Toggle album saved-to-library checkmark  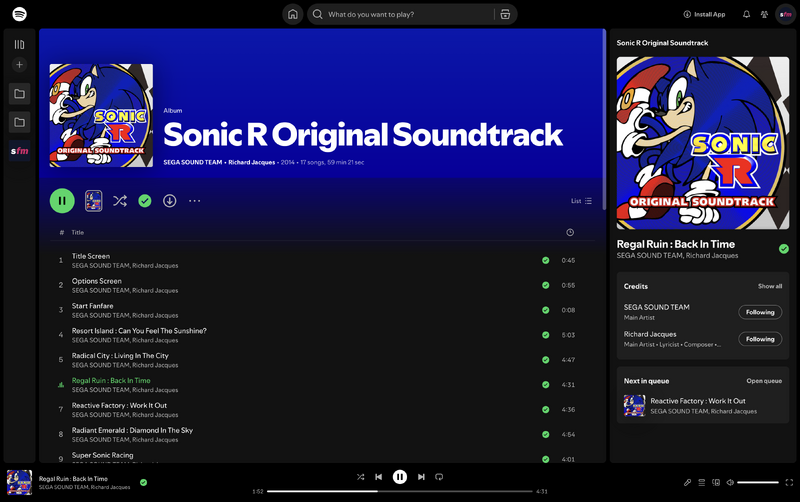(x=145, y=201)
